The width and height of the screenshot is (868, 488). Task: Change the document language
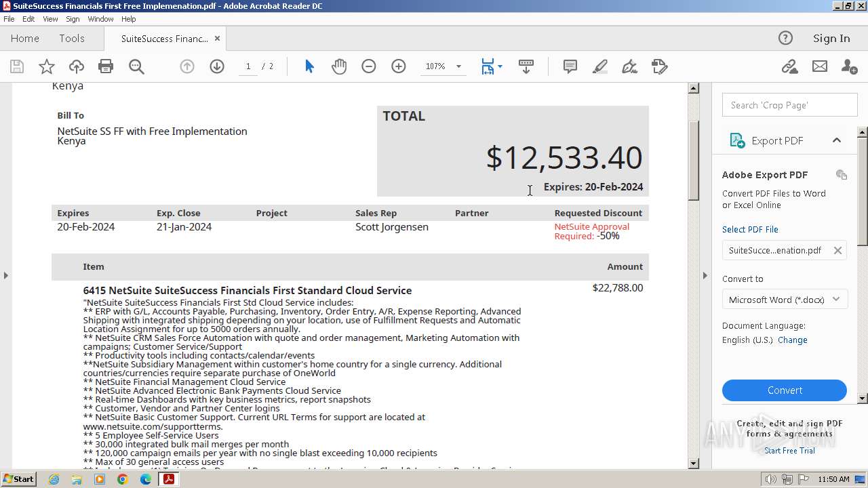click(x=793, y=340)
